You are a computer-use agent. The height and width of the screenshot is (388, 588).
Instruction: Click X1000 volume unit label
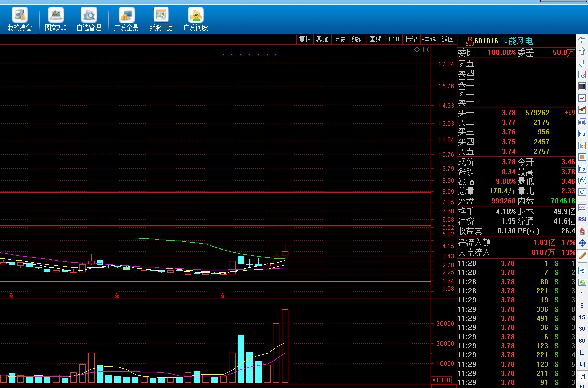[x=442, y=380]
